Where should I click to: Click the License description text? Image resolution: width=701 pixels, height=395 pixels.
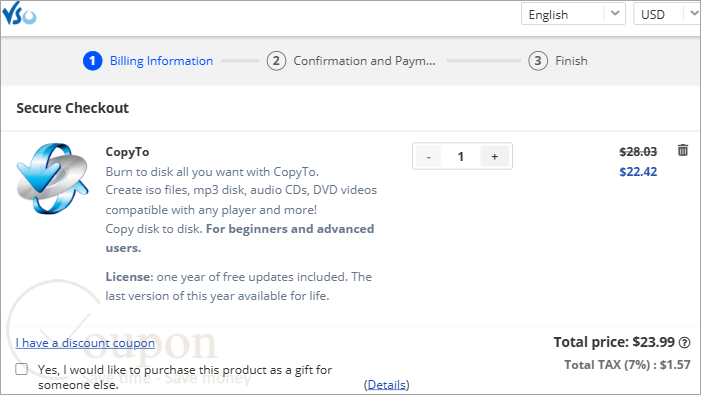click(239, 286)
